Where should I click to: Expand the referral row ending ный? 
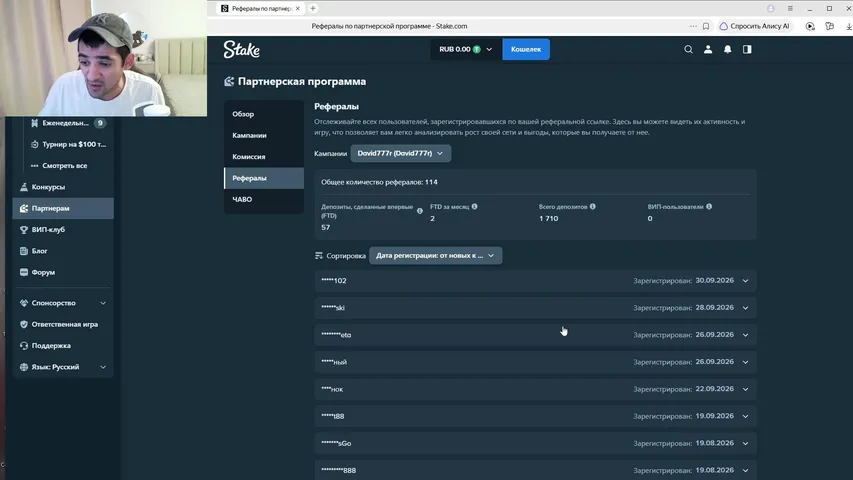click(x=535, y=362)
